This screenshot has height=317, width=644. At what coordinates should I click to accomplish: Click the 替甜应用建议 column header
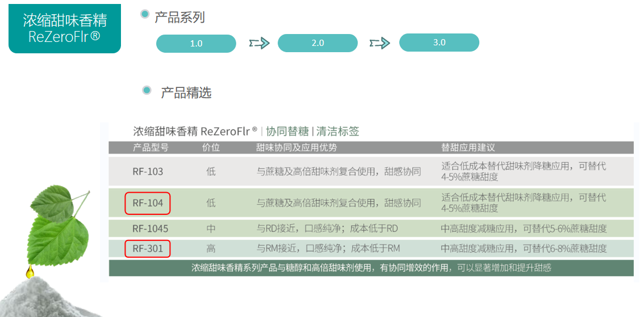(x=468, y=147)
